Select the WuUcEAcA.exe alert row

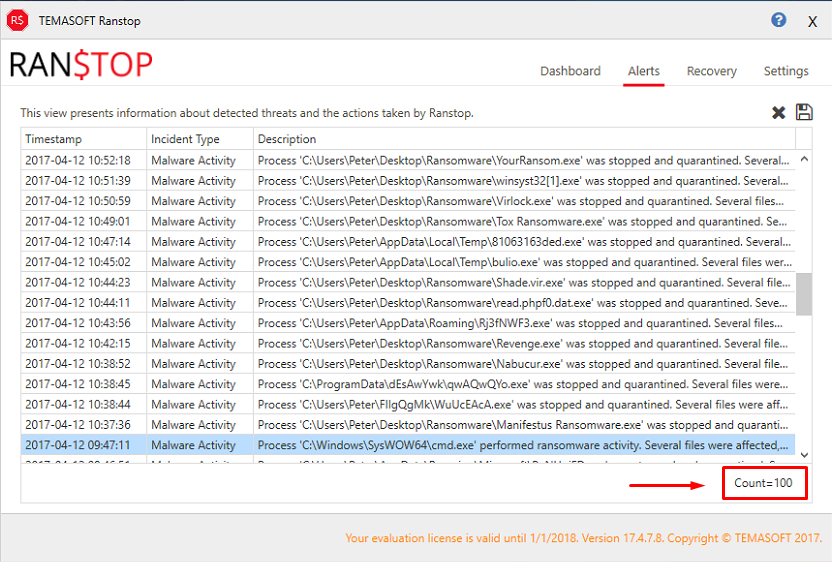[x=408, y=404]
